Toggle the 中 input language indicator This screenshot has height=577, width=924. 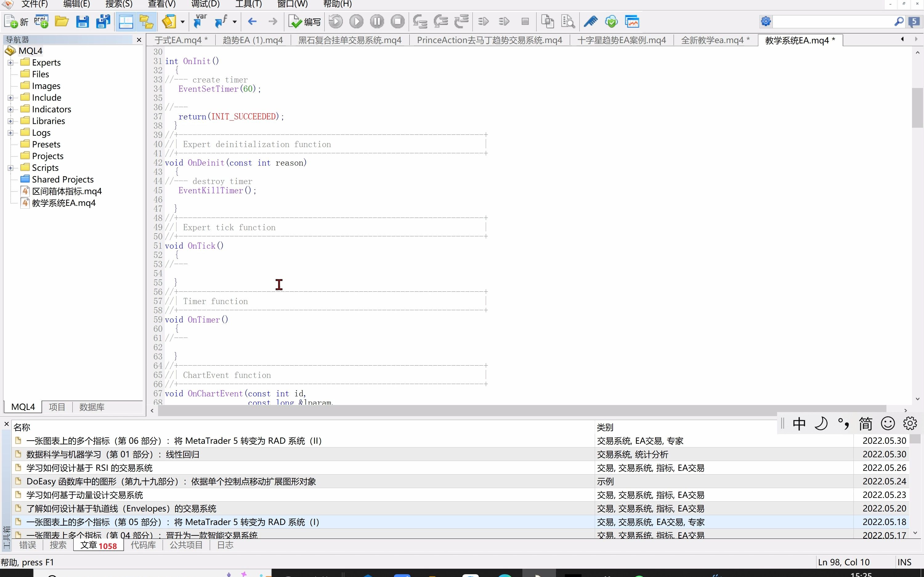tap(799, 423)
